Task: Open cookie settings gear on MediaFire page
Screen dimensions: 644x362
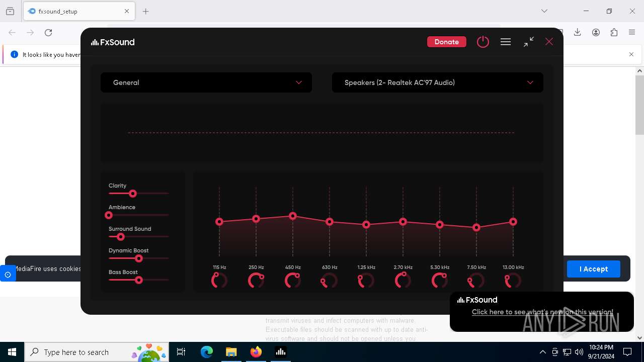Action: [x=8, y=275]
